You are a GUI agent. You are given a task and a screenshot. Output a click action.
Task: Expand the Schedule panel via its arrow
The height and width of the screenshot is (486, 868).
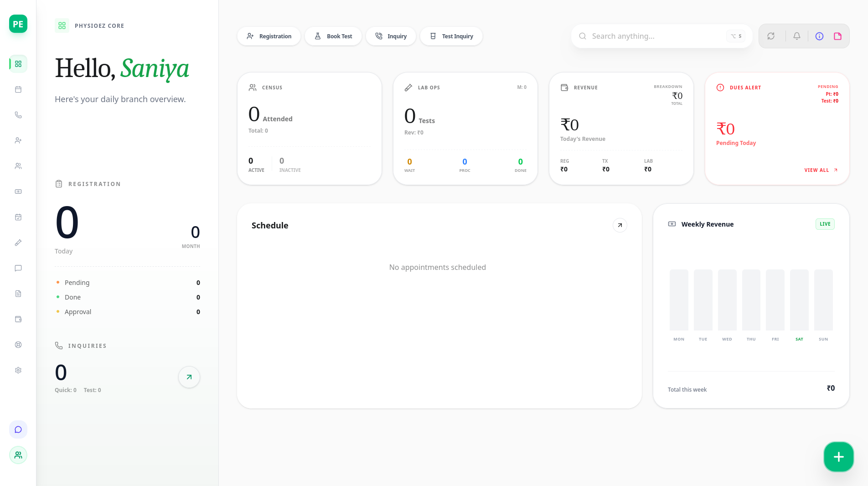620,225
